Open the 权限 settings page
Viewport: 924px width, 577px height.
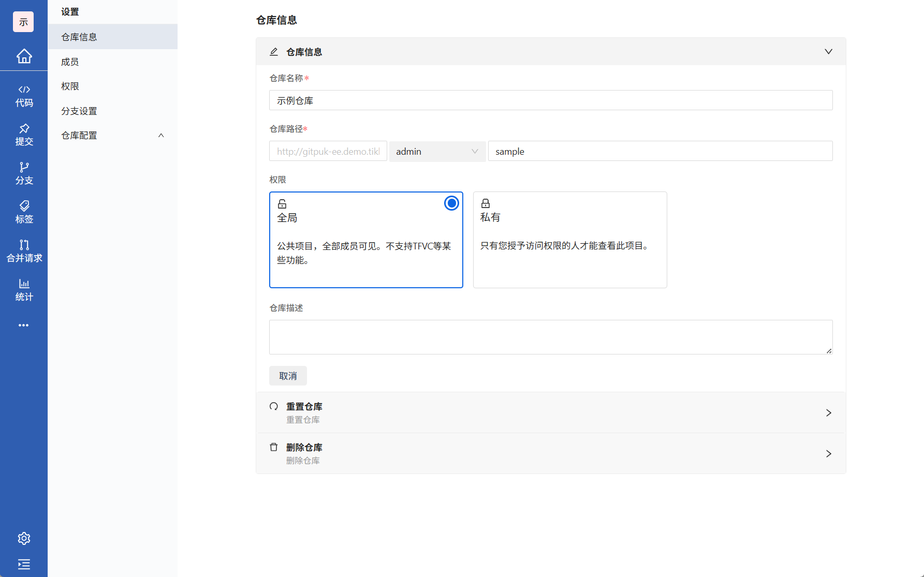[x=69, y=86]
